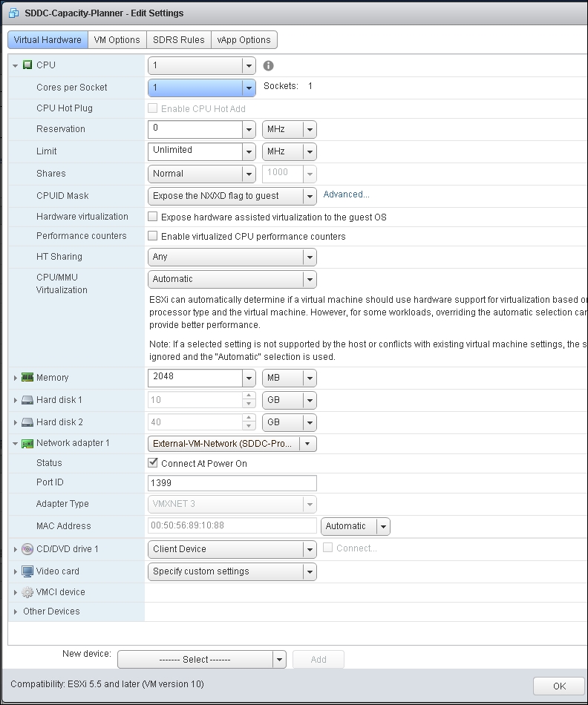Image resolution: width=588 pixels, height=705 pixels.
Task: Open Reservation MHz unit dropdown
Action: click(x=310, y=129)
